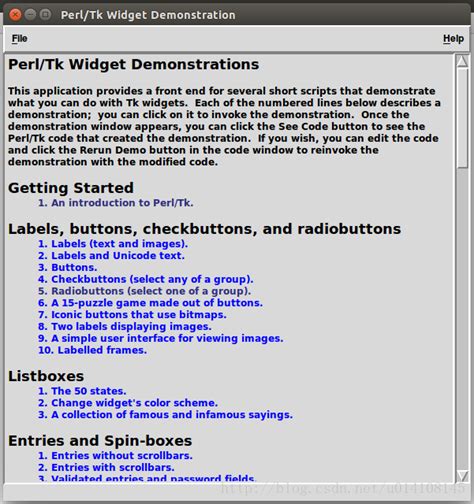
Task: Maximize the Perl/Tk demo window
Action: pyautogui.click(x=45, y=15)
